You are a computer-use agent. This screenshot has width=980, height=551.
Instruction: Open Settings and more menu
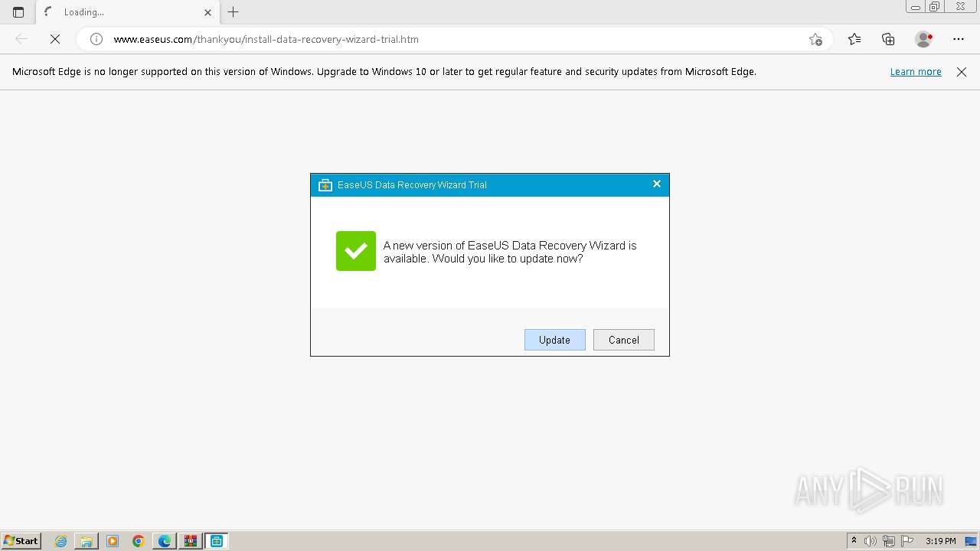959,39
